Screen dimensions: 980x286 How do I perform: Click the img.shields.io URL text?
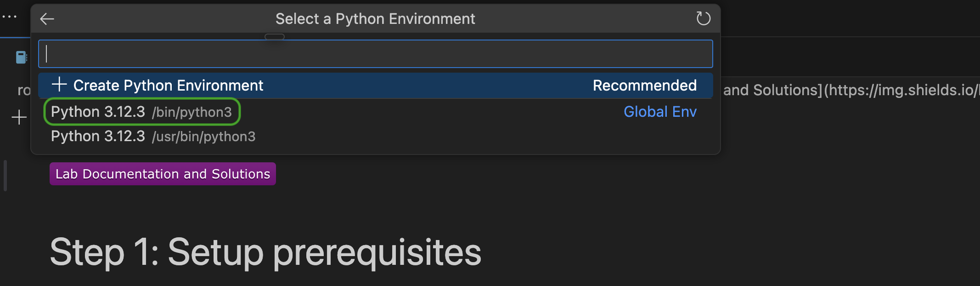[900, 90]
